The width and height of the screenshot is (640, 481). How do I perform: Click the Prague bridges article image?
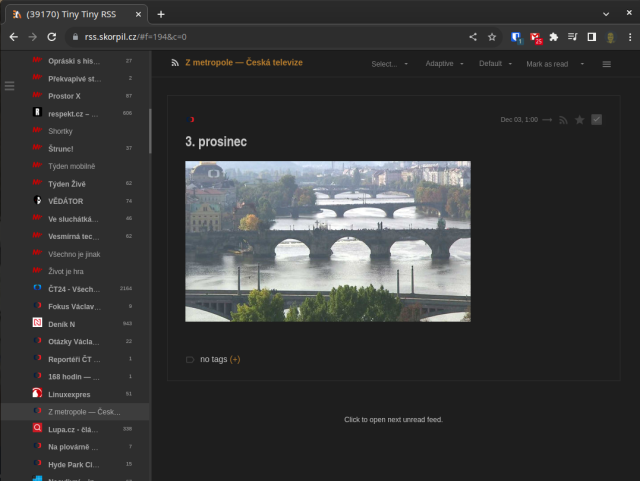(327, 241)
